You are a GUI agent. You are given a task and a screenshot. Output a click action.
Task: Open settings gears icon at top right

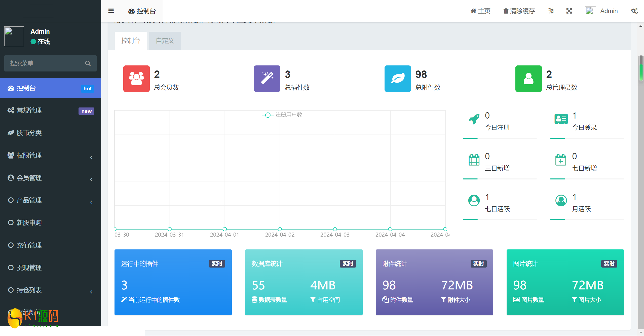tap(634, 11)
